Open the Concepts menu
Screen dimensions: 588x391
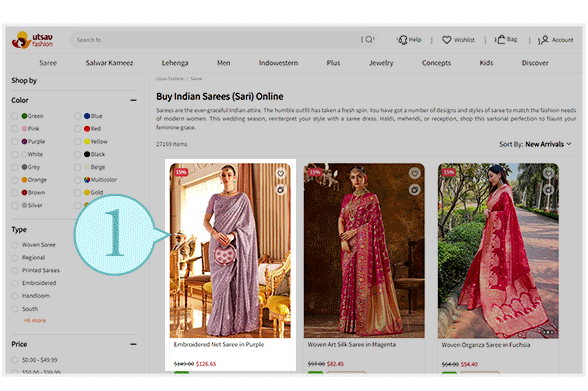coord(436,63)
